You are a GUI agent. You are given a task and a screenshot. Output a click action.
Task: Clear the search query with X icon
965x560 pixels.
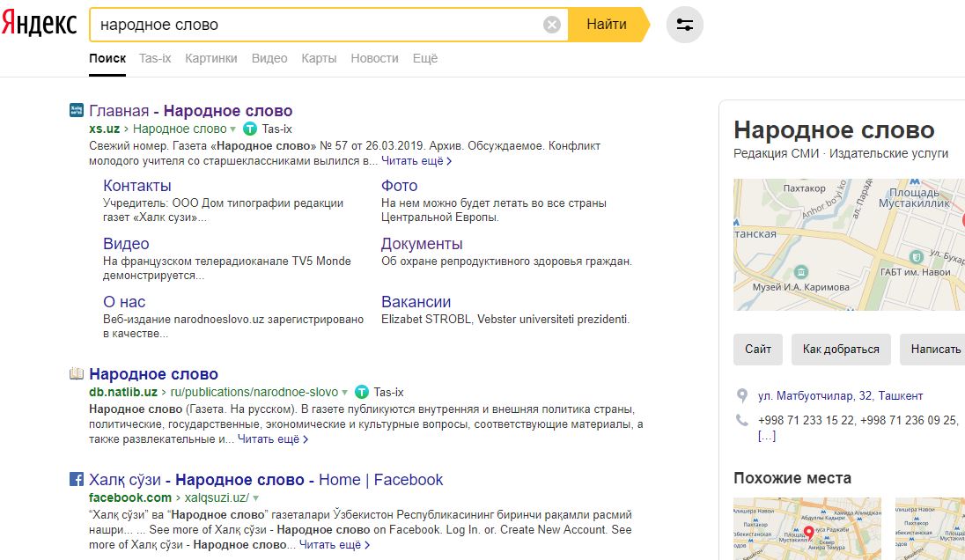[x=552, y=25]
